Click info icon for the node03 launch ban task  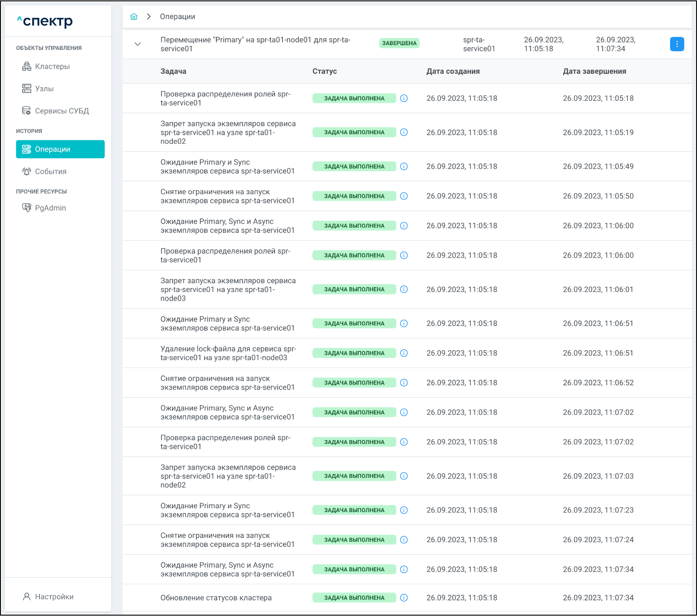point(404,289)
